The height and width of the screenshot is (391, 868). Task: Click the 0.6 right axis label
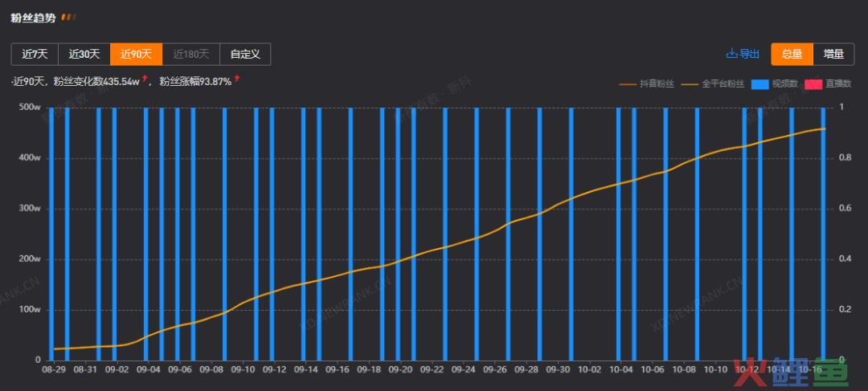(x=845, y=209)
